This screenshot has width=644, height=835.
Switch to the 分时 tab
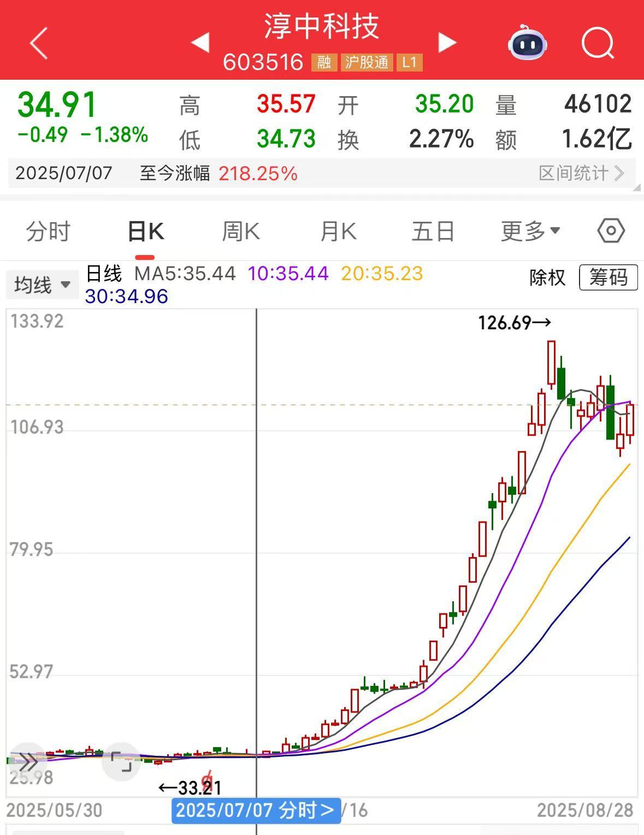click(x=48, y=232)
